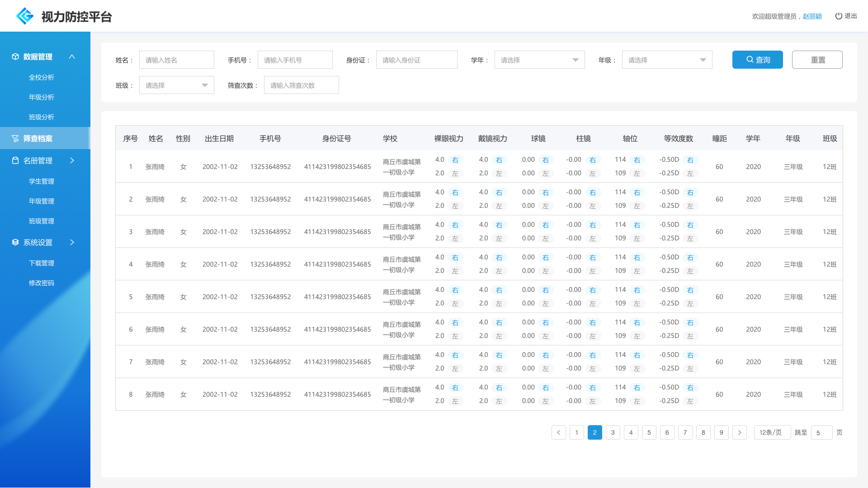The image size is (868, 488).
Task: Go to page 1
Action: coord(577,432)
